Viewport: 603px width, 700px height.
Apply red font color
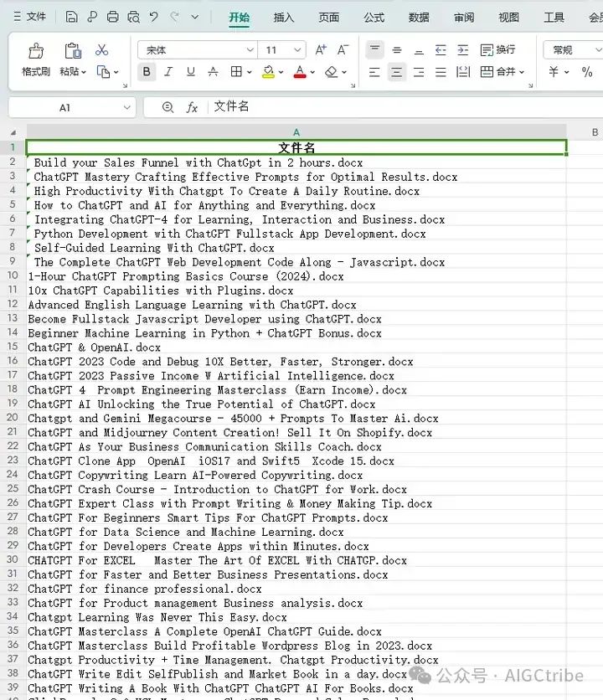tap(300, 72)
